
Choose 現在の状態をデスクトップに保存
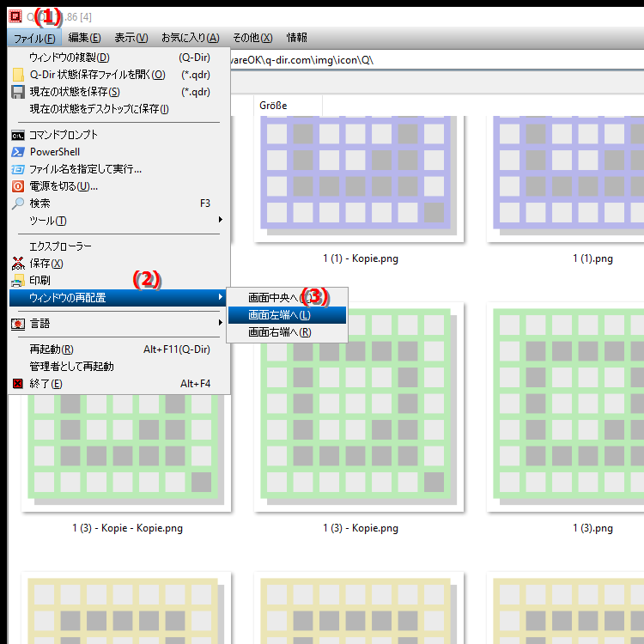[x=119, y=109]
